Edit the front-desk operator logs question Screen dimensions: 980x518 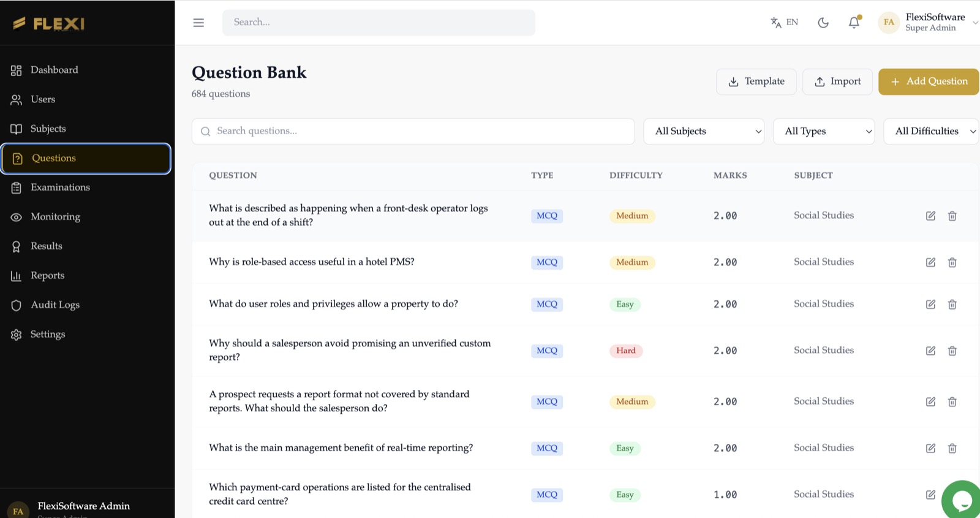click(x=930, y=216)
